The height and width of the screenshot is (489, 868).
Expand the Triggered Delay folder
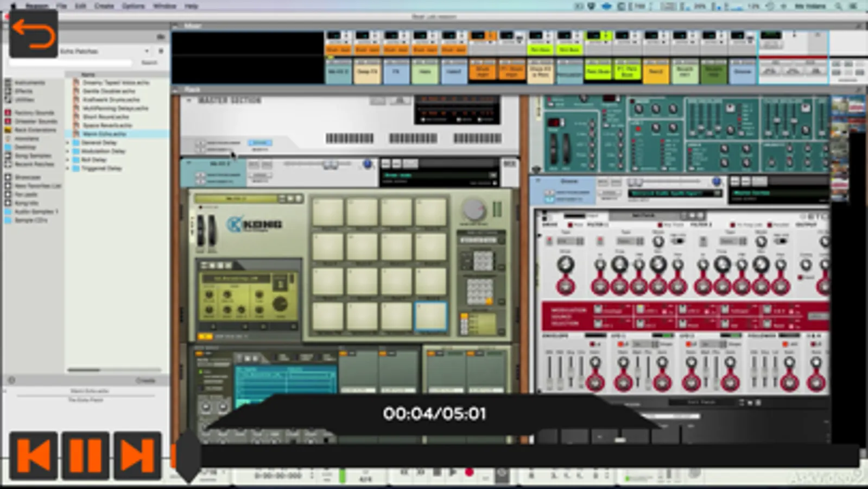tap(68, 168)
